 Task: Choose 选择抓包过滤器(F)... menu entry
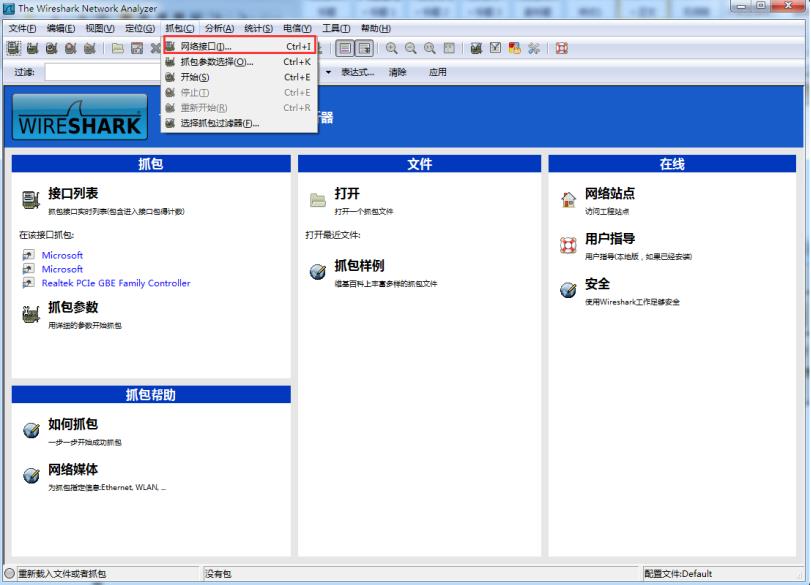click(239, 123)
